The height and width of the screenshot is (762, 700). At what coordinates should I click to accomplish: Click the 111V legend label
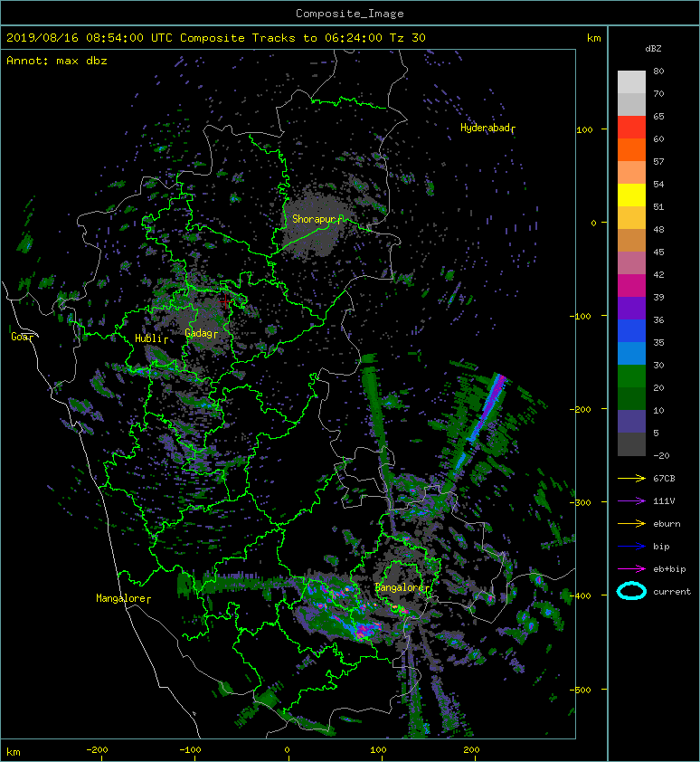664,501
